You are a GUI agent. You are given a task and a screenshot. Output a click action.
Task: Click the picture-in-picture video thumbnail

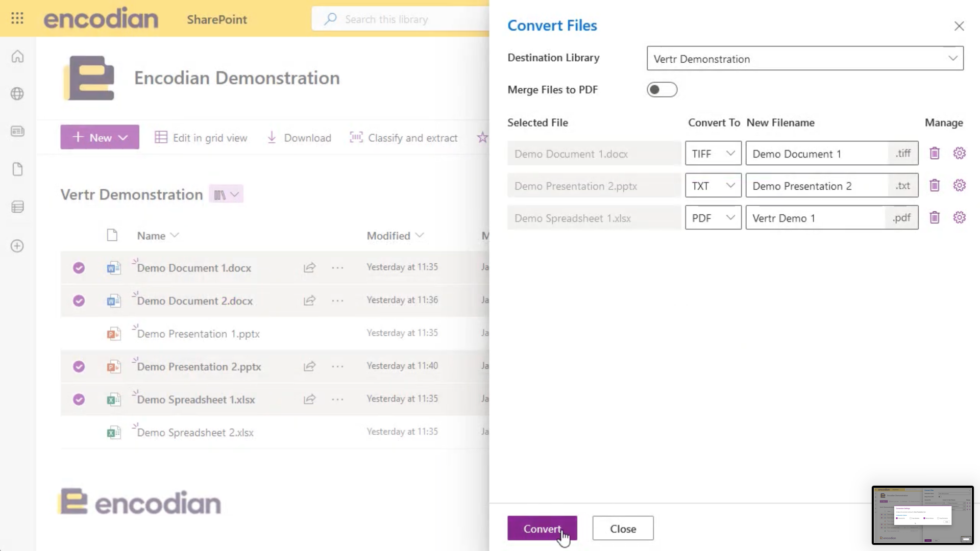[x=922, y=515]
